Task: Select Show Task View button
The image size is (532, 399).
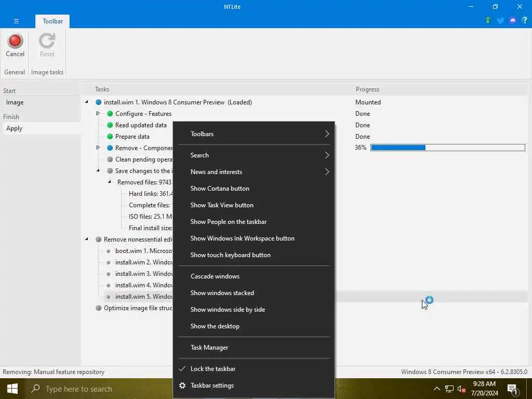Action: pos(254,205)
